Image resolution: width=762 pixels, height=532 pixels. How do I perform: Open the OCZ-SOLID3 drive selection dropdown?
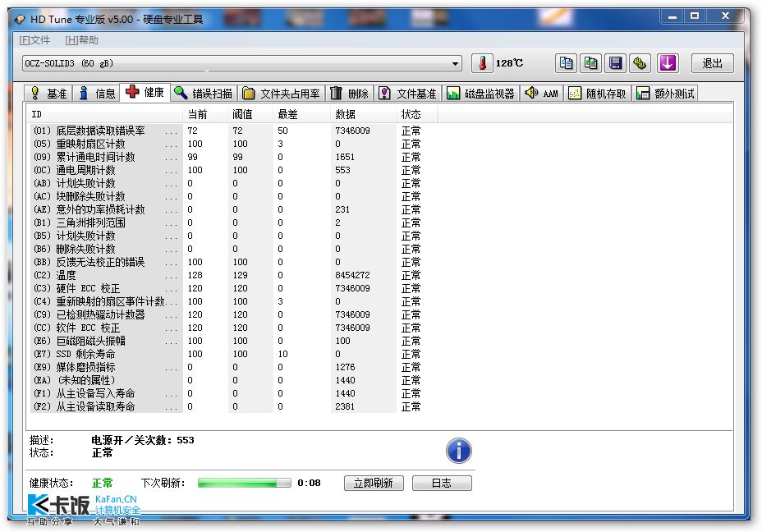coord(242,63)
